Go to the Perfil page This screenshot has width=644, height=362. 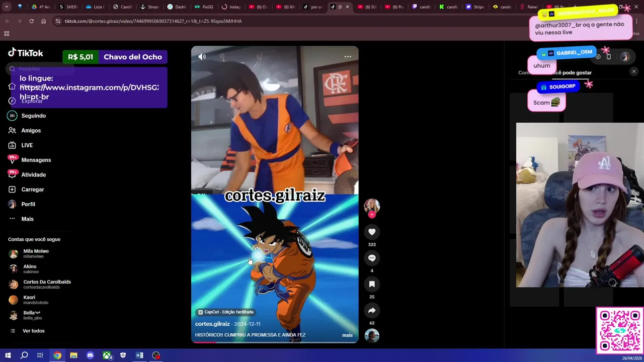[x=28, y=204]
